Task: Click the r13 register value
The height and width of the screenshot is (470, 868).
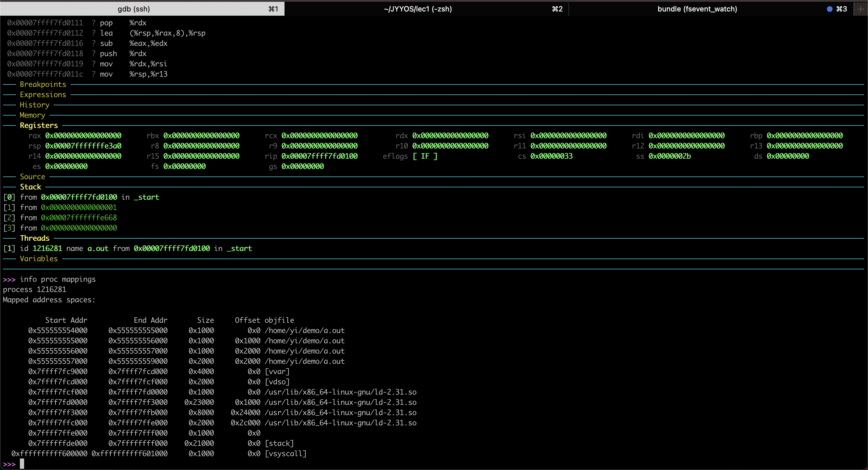Action: [x=805, y=146]
